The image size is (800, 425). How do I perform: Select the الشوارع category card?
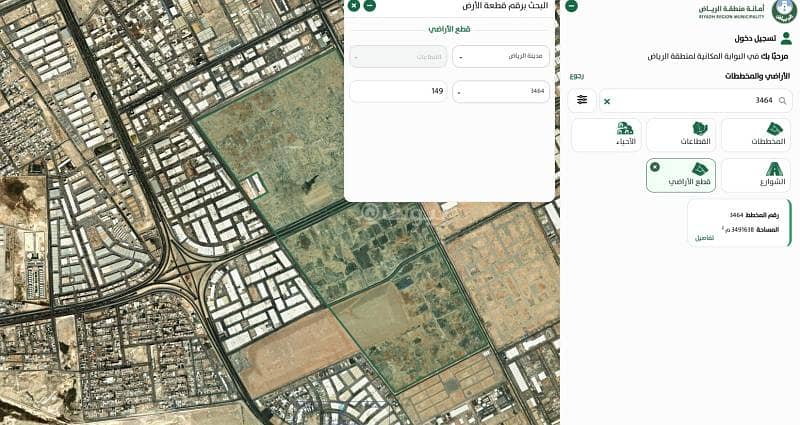pyautogui.click(x=756, y=176)
